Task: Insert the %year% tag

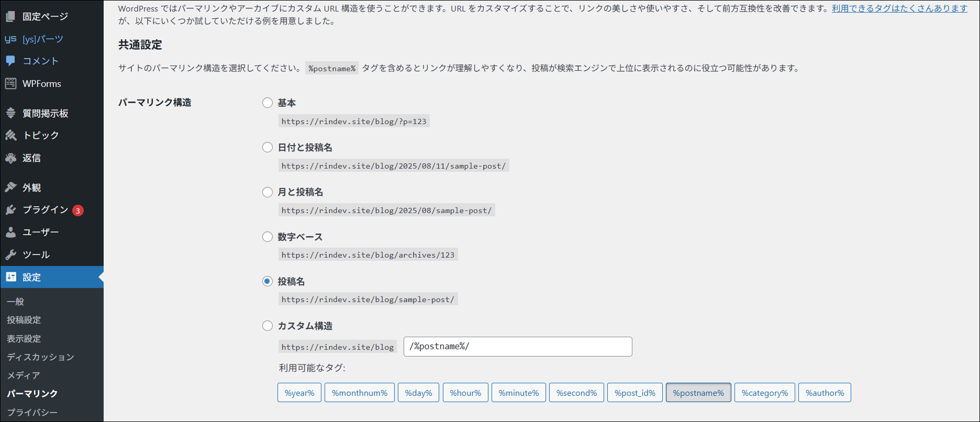Action: (x=299, y=393)
